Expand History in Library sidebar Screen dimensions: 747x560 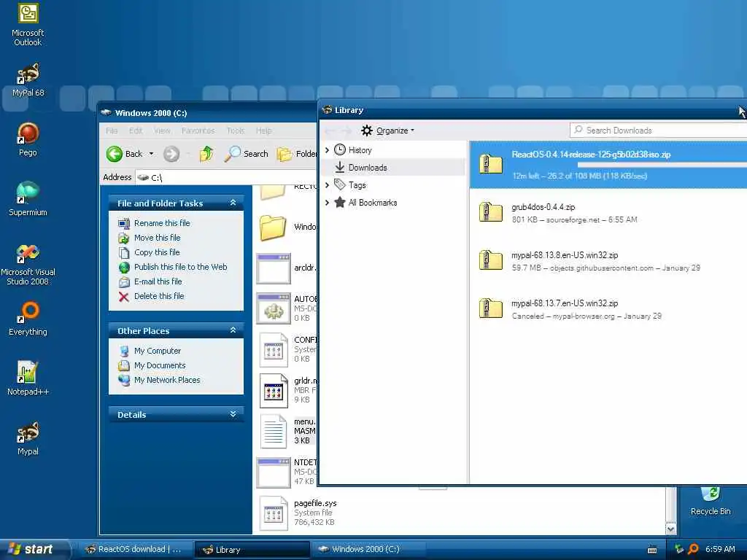click(328, 150)
